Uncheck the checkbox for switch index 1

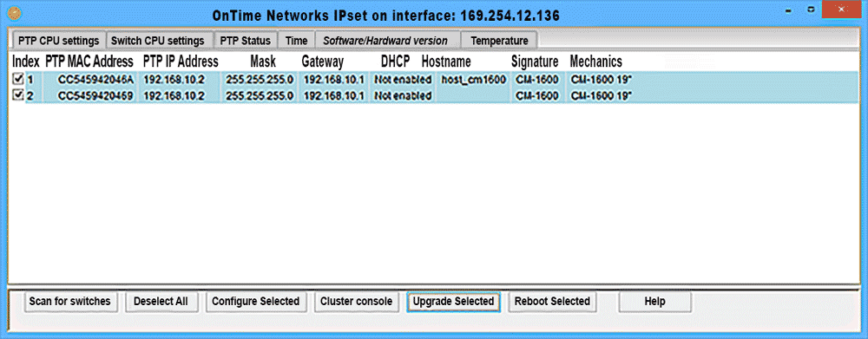pyautogui.click(x=17, y=79)
